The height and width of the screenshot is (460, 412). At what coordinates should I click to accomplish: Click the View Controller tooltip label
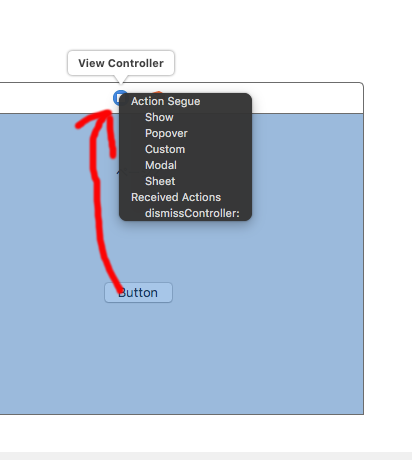[x=121, y=63]
